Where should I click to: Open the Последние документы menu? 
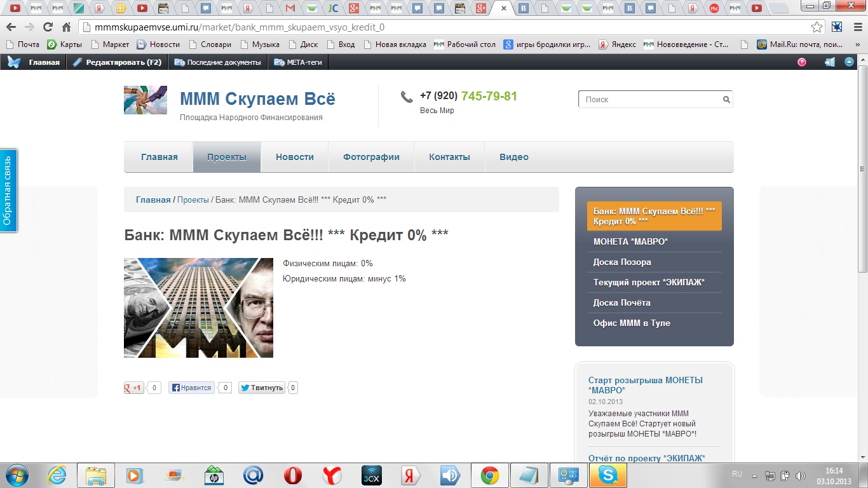click(218, 62)
